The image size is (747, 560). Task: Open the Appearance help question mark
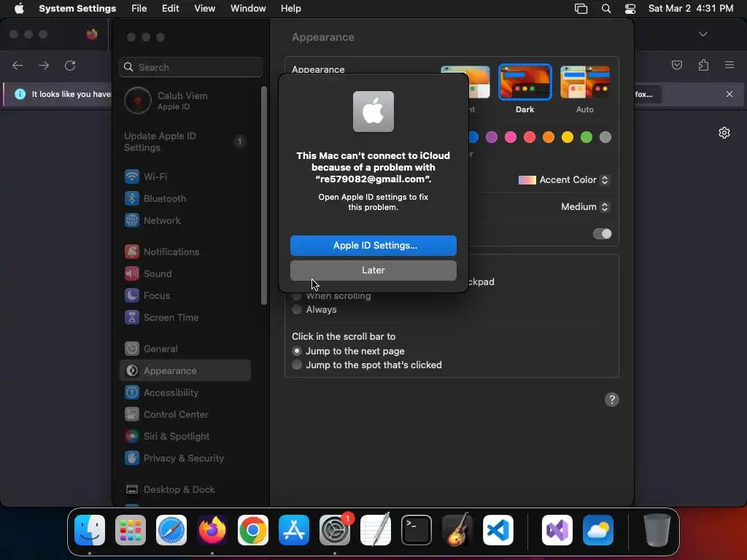point(612,400)
